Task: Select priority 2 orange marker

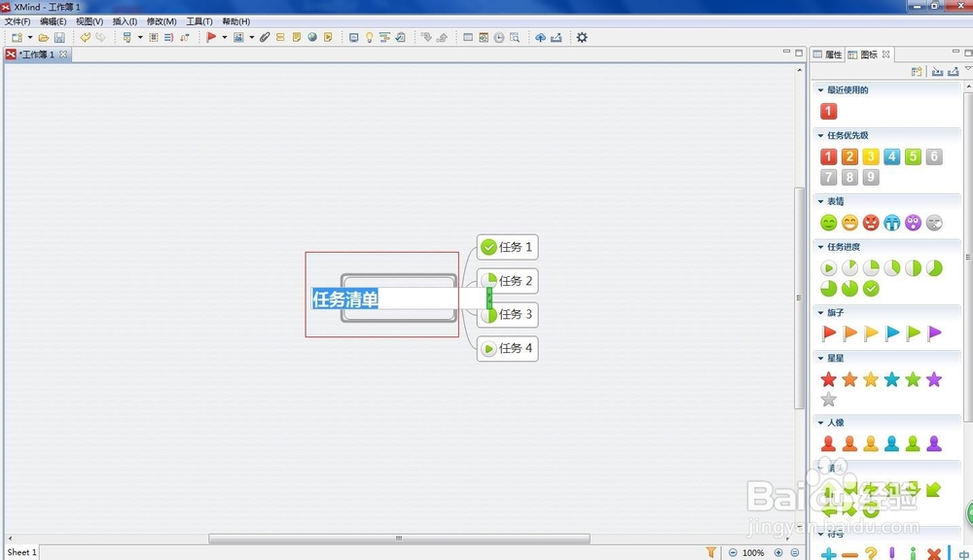Action: [849, 157]
